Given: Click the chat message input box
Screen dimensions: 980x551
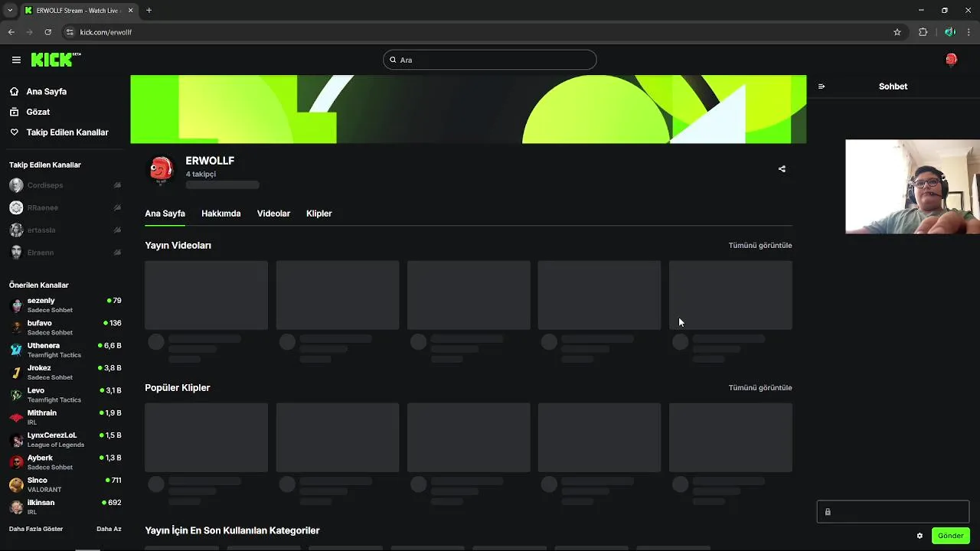Looking at the screenshot, I should 893,512.
